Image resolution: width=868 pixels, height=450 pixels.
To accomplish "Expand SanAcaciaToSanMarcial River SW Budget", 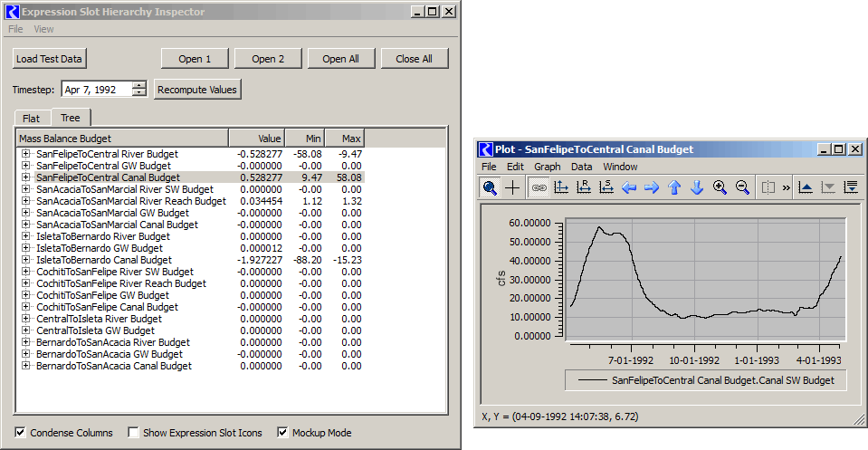I will coord(25,188).
